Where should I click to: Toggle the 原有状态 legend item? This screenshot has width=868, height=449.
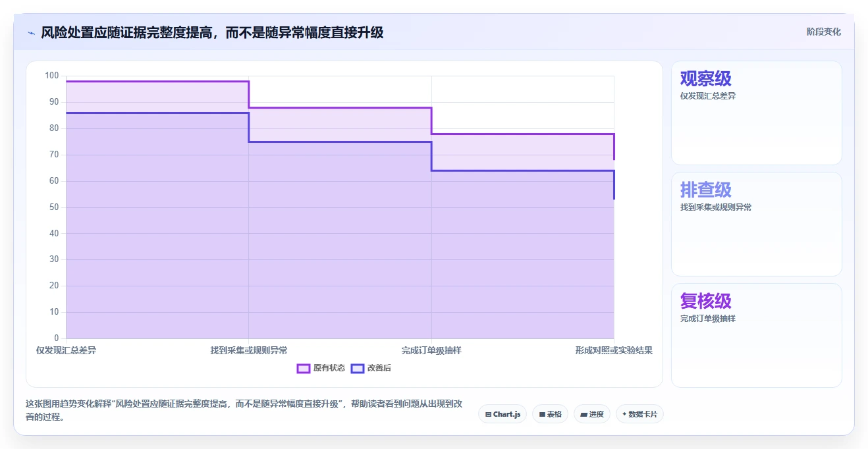(x=321, y=368)
